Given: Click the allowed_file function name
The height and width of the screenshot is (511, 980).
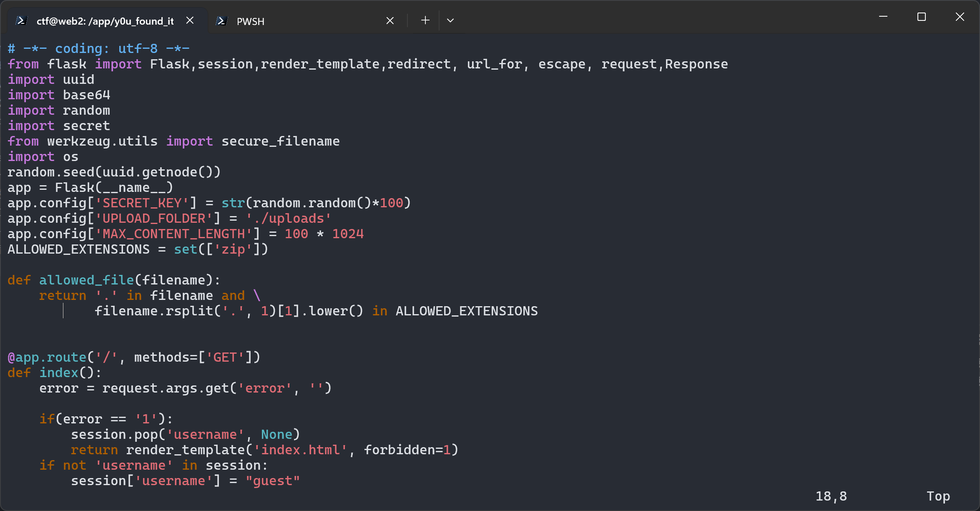Looking at the screenshot, I should (x=86, y=280).
